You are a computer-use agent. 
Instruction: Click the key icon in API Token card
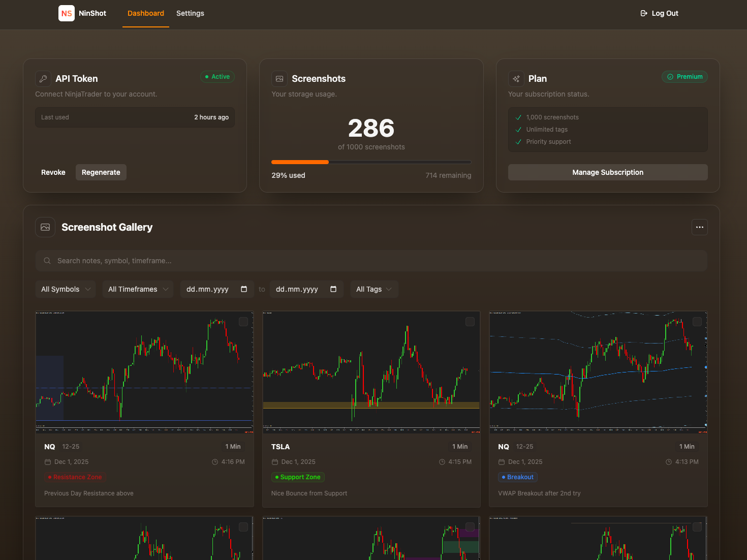coord(43,79)
